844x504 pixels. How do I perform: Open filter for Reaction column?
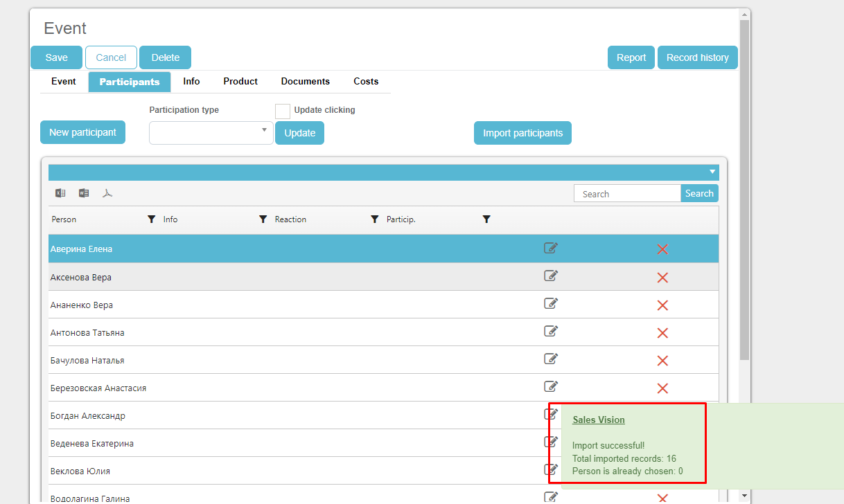click(375, 219)
